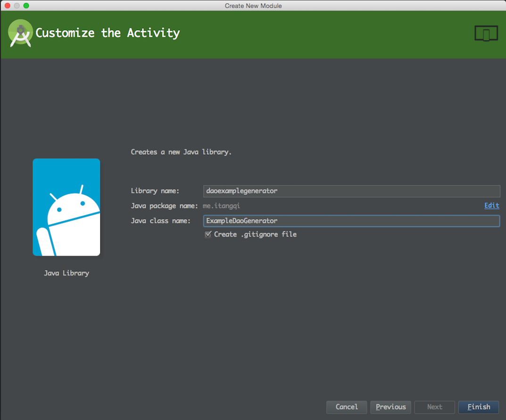Toggle the Create .gitignore file checkbox
Image resolution: width=506 pixels, height=420 pixels.
[x=208, y=235]
